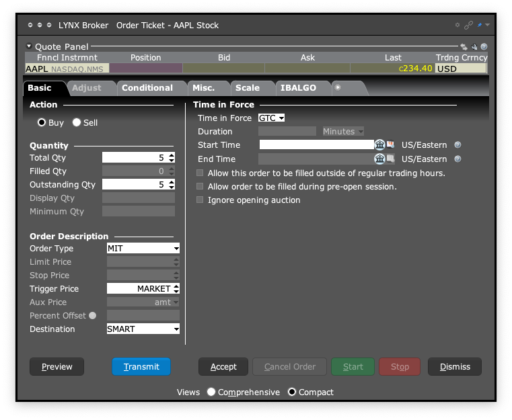Open the IBALGO tab
512x420 pixels.
point(298,88)
